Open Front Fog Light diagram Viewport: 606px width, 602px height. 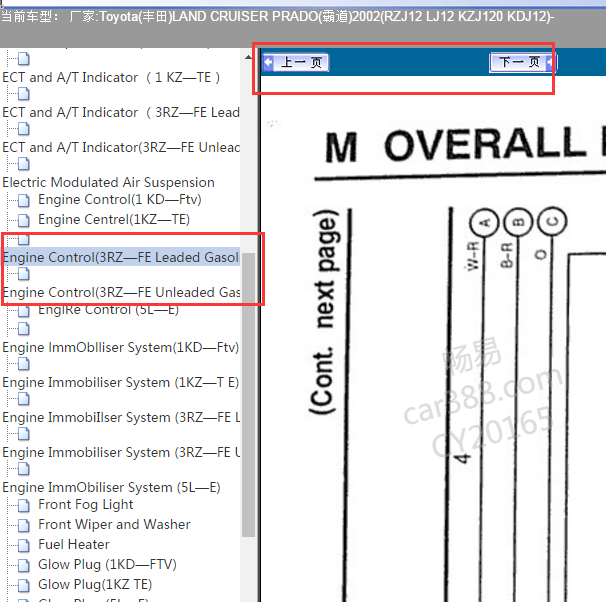(x=86, y=505)
